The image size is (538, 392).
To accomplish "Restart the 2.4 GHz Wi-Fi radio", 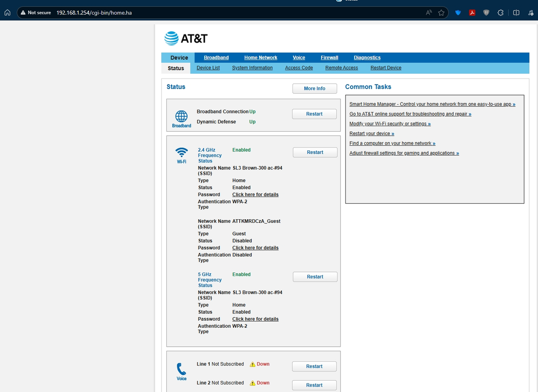I will (315, 152).
